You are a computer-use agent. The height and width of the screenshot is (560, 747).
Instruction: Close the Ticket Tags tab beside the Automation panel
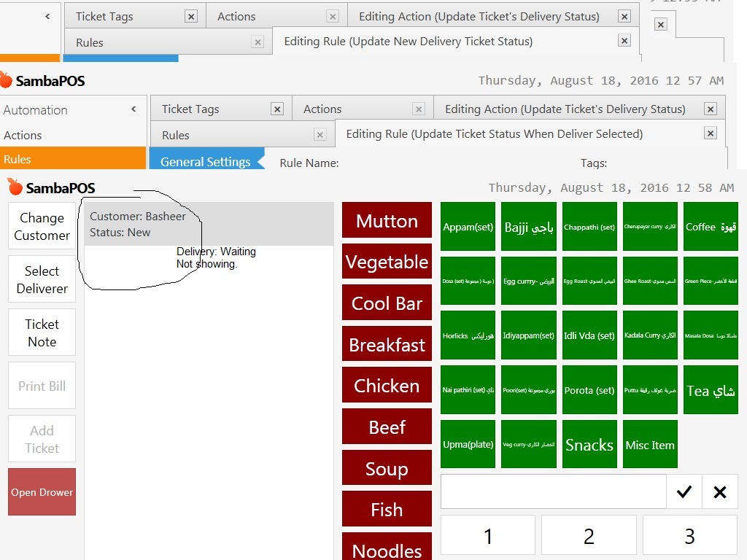point(276,109)
